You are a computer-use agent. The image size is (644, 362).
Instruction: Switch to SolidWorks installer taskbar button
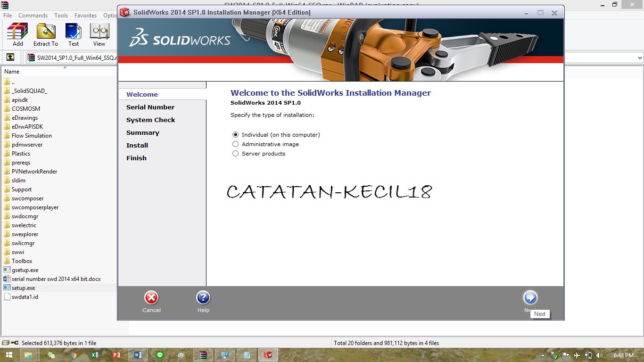[x=268, y=355]
